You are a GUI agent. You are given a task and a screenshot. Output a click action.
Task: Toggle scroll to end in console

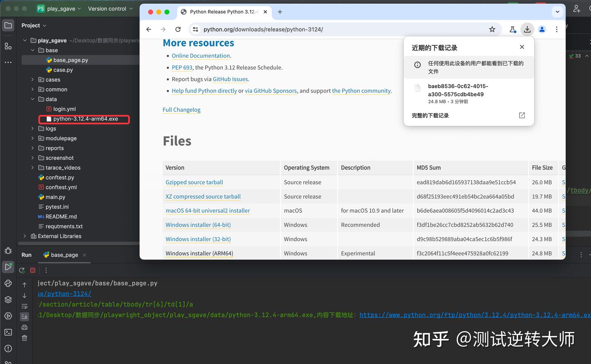click(x=24, y=316)
